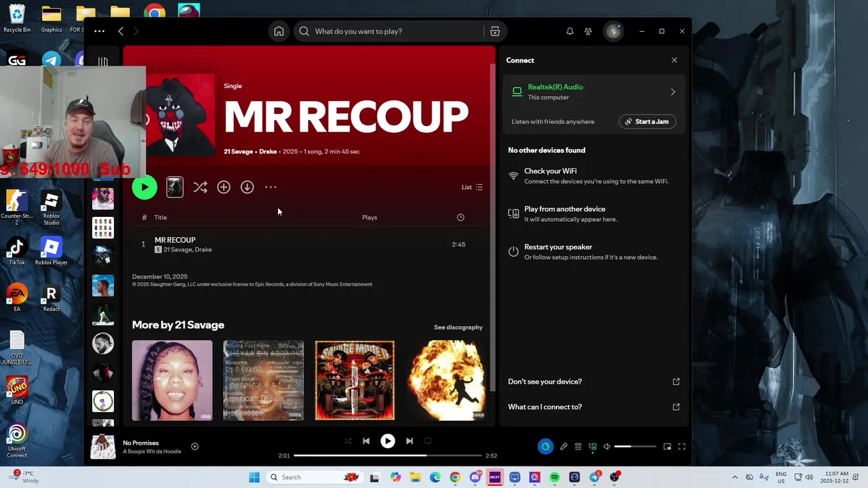Adjust the Spotify volume slider

(x=635, y=447)
